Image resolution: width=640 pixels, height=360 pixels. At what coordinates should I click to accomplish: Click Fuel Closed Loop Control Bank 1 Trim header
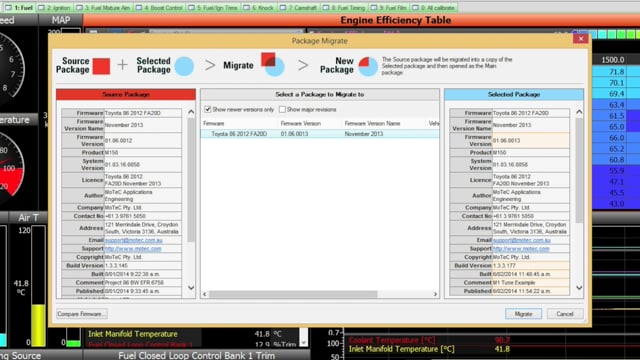click(196, 356)
